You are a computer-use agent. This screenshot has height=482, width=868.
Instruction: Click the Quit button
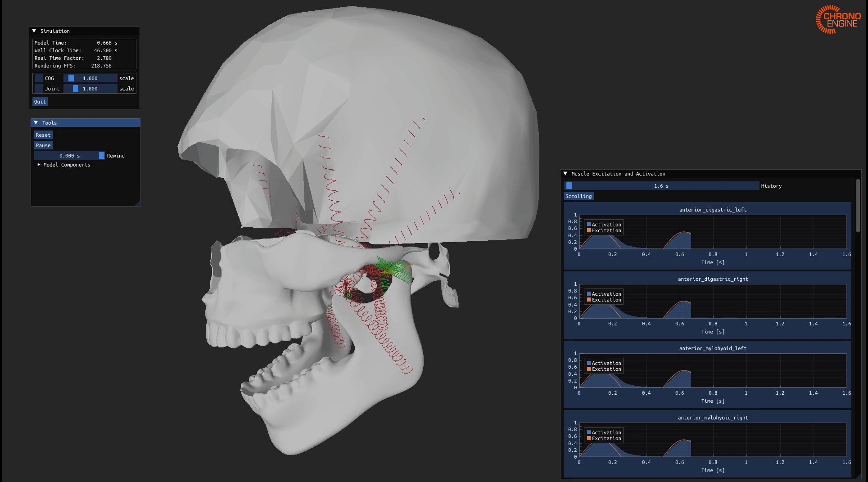[x=40, y=102]
